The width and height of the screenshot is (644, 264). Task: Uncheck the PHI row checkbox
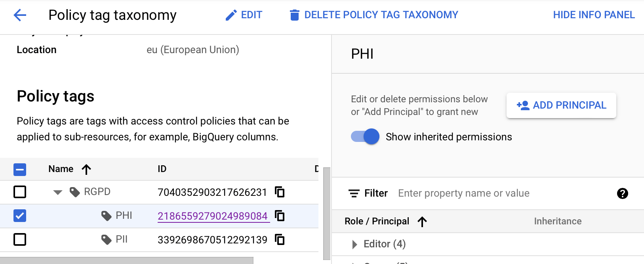[20, 216]
